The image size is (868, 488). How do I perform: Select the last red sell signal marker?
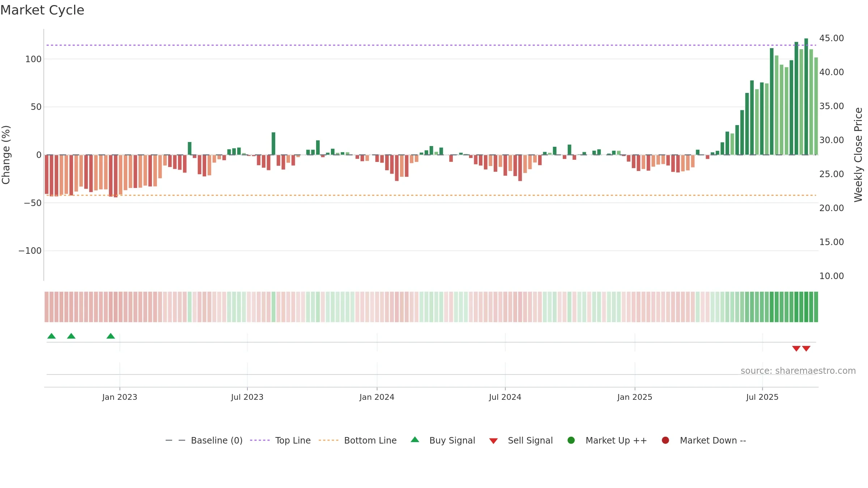click(806, 348)
